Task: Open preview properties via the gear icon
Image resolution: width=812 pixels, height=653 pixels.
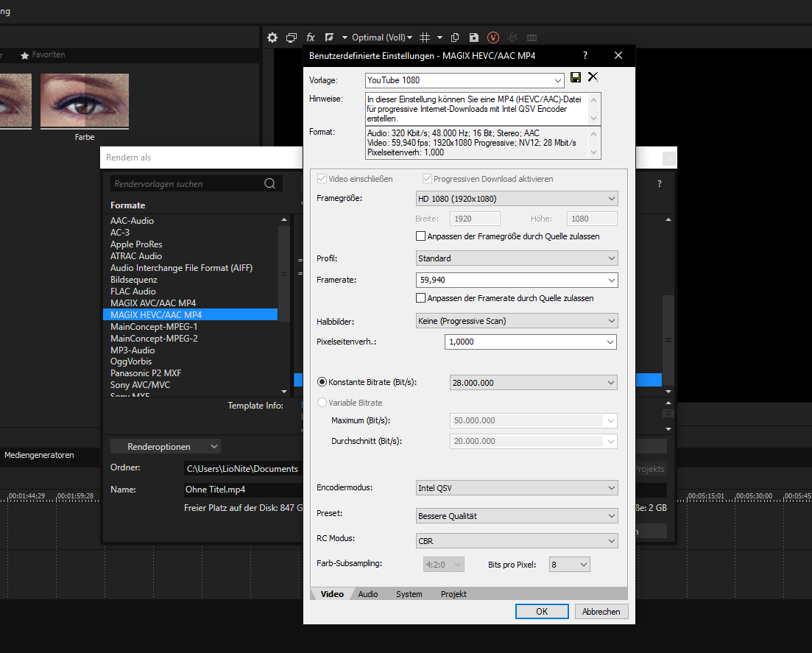Action: coord(272,38)
